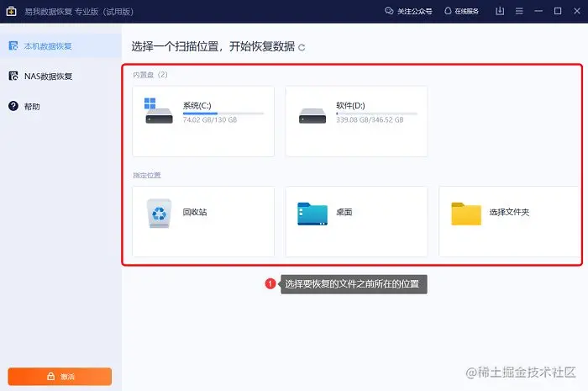Select 本机数据恢复 in the sidebar

tap(60, 46)
